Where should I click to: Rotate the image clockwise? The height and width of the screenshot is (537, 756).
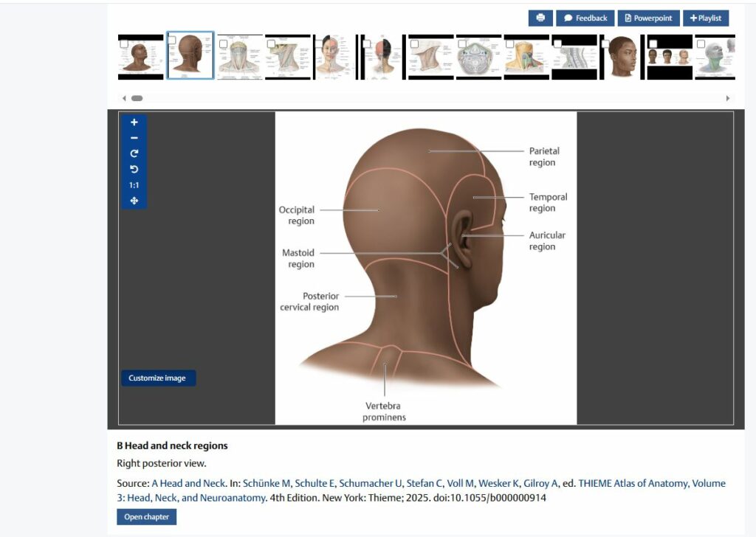tap(134, 153)
